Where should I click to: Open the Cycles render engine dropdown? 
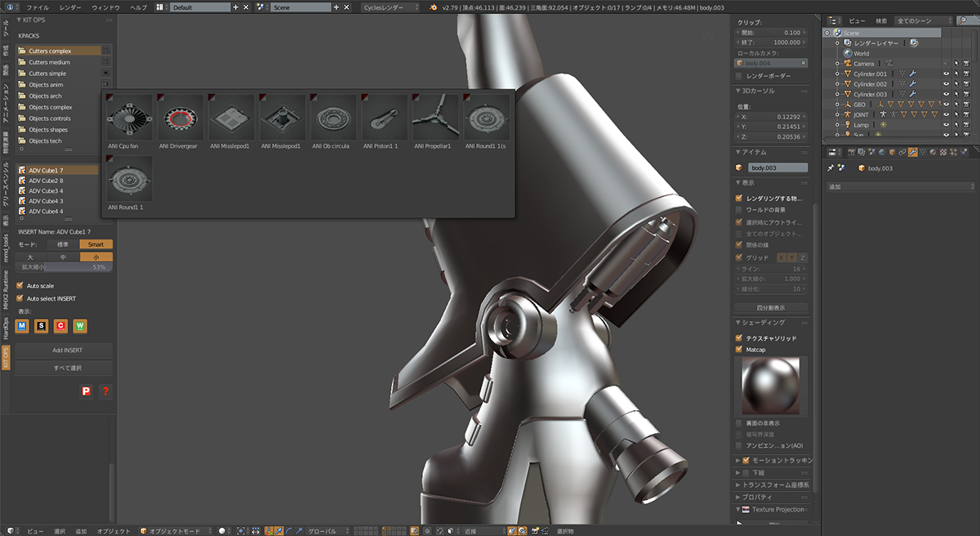(x=390, y=7)
